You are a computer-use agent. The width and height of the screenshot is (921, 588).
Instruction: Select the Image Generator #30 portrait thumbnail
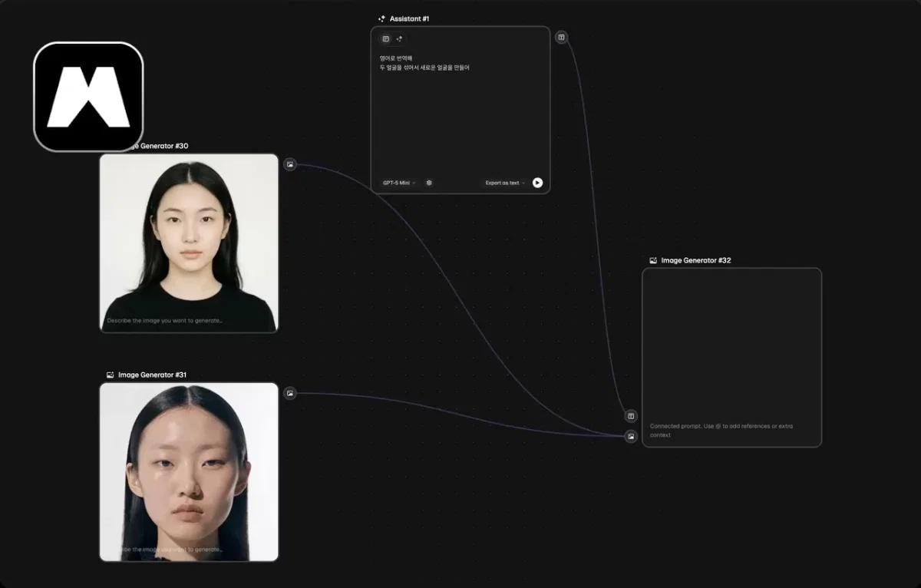pos(189,243)
